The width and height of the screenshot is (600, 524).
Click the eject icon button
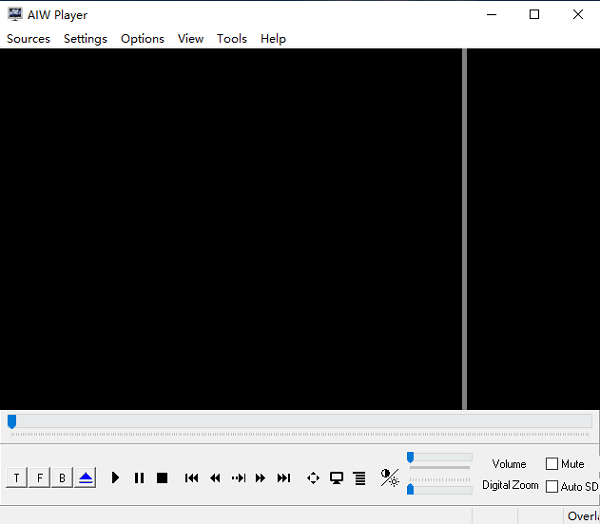[85, 478]
